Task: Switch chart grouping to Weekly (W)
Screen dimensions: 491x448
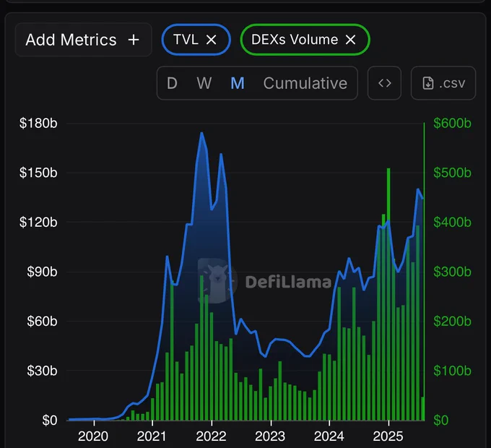Action: point(204,83)
